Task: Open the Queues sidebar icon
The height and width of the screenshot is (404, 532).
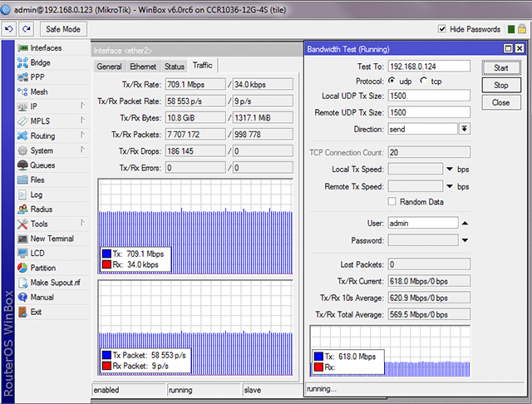Action: coord(22,165)
